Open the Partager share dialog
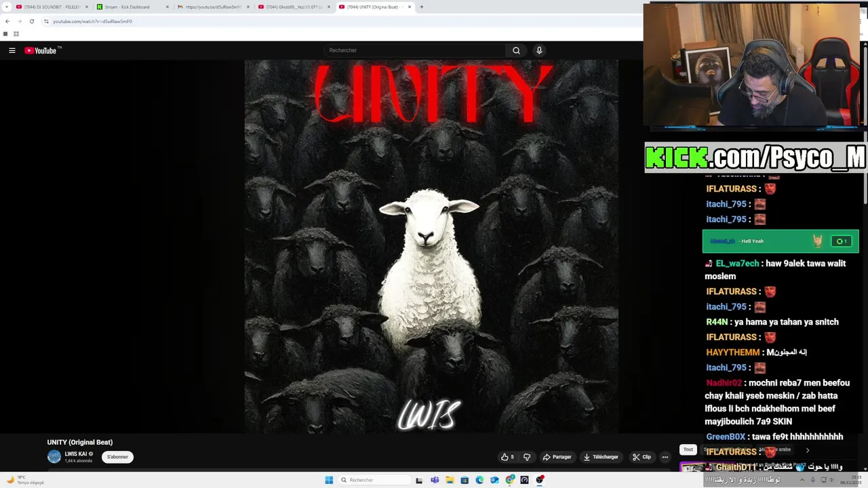Screen dimensions: 868x488 (x=557, y=457)
